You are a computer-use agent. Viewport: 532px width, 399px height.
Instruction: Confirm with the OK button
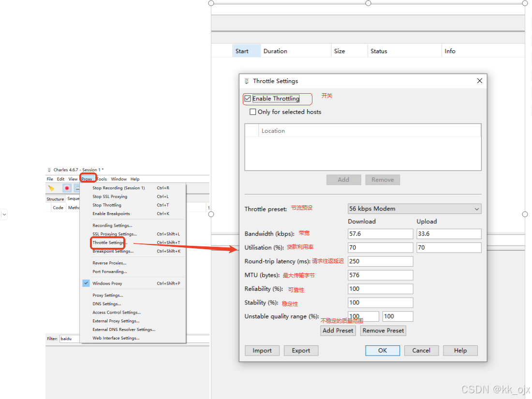coord(383,351)
